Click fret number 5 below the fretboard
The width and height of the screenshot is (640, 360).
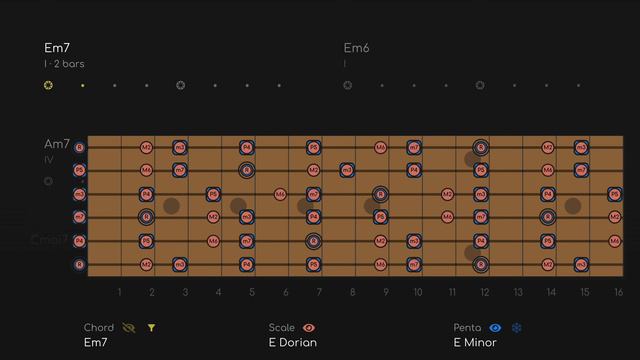point(252,292)
